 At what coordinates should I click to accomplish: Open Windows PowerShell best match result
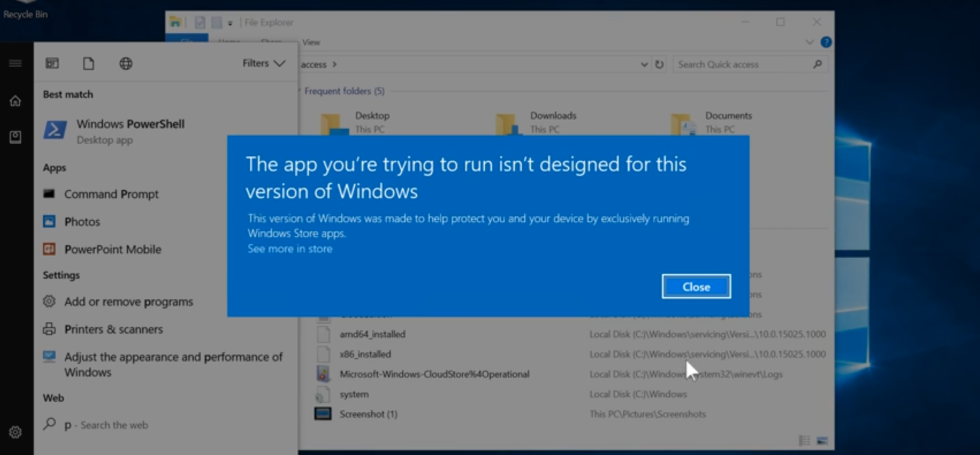click(x=130, y=131)
